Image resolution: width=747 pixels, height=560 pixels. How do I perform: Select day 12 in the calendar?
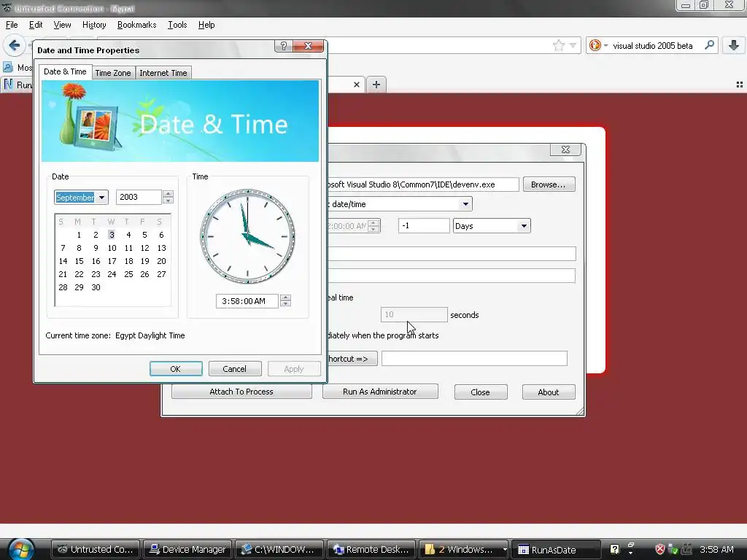pos(145,248)
